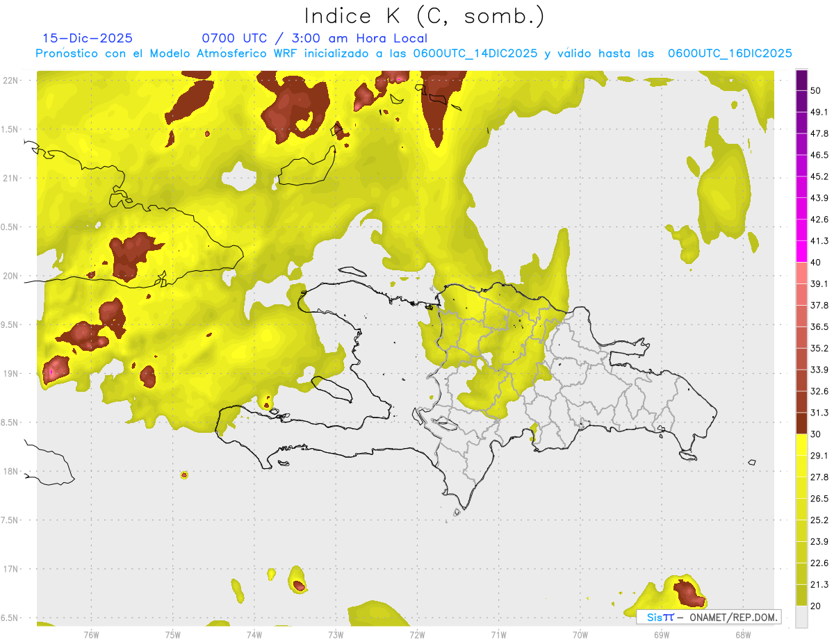
Task: Click the '72W' longitude label
Action: pos(417,634)
